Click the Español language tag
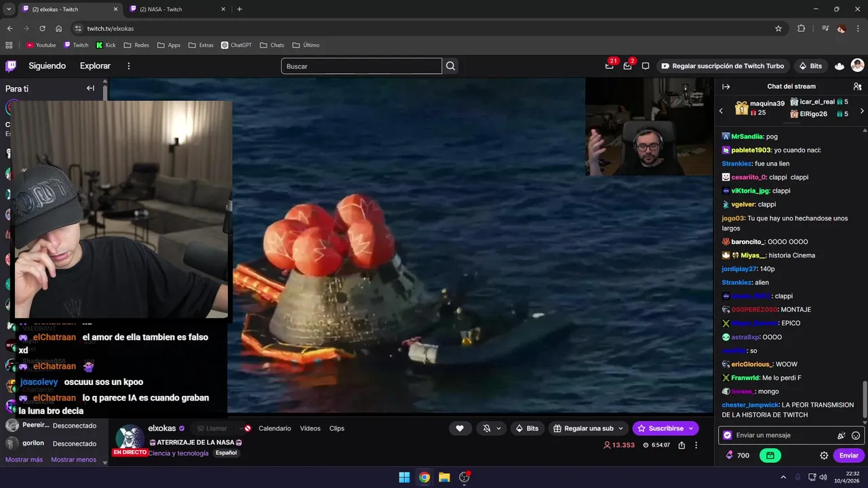Viewport: 868px width, 488px height. click(226, 453)
